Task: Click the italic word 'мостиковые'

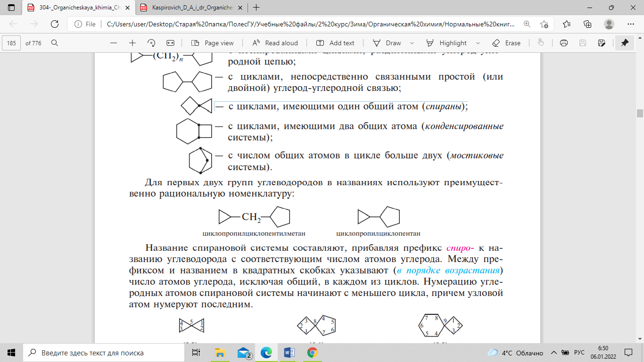Action: pos(477,156)
